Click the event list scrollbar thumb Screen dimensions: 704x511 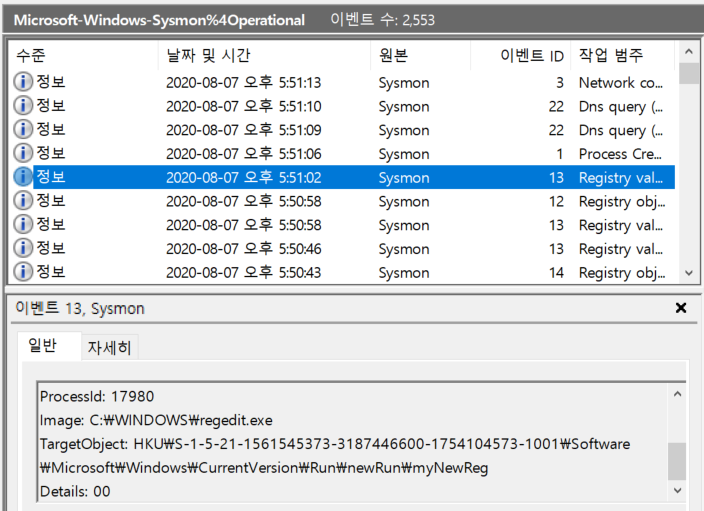click(x=689, y=73)
